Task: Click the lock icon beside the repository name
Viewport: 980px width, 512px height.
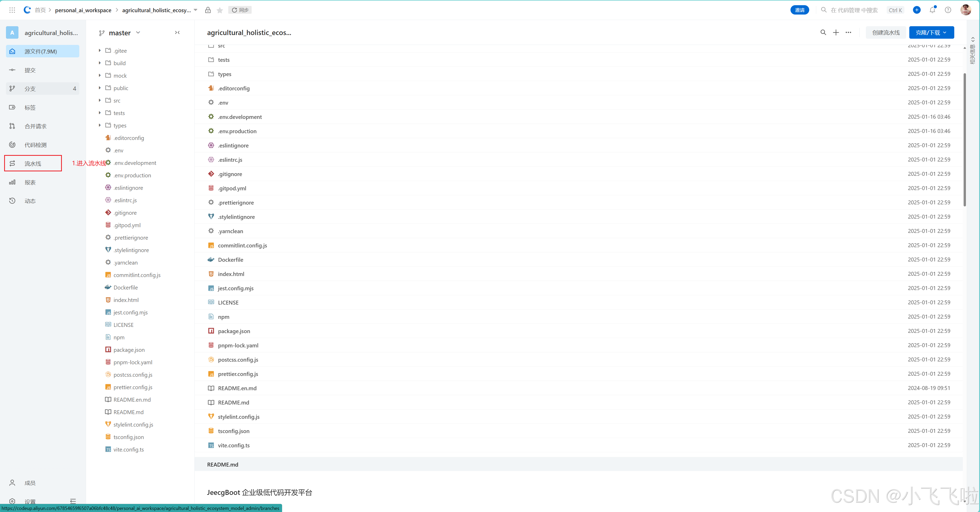Action: (x=208, y=10)
